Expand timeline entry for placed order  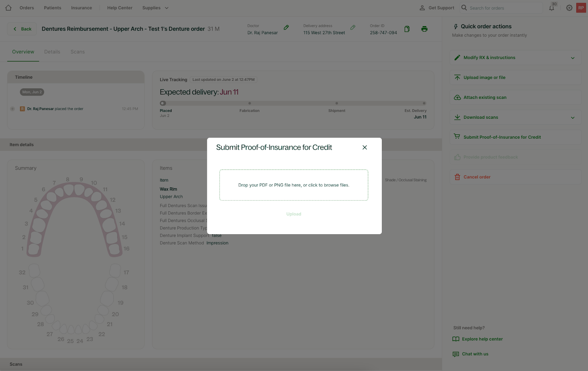pyautogui.click(x=12, y=109)
